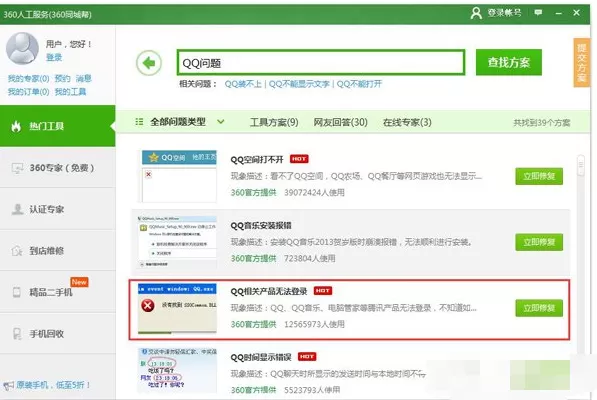
Task: Minimize the 360人工服务 window
Action: (559, 13)
